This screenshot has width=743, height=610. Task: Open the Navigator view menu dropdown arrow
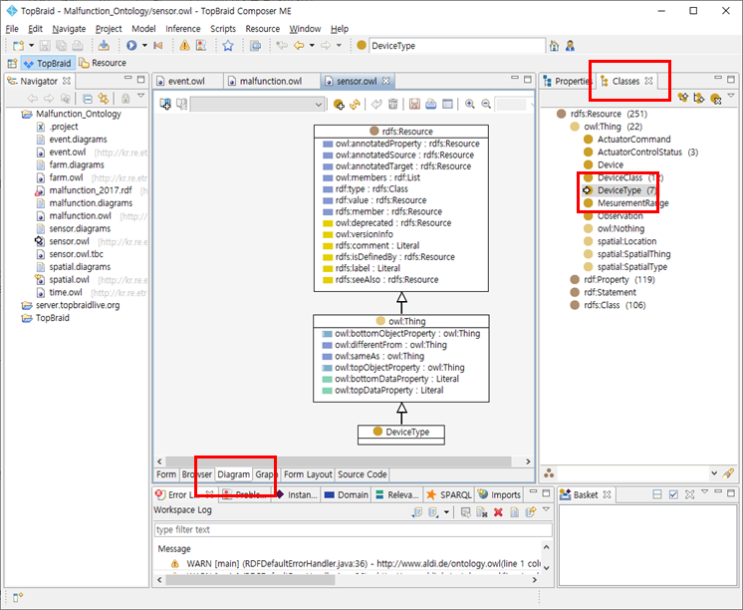coord(141,97)
